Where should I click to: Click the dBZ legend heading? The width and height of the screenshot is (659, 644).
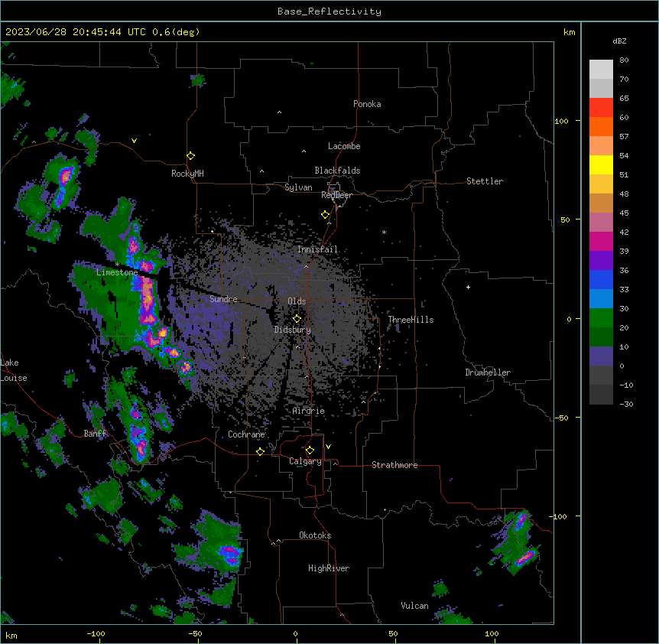(x=619, y=41)
